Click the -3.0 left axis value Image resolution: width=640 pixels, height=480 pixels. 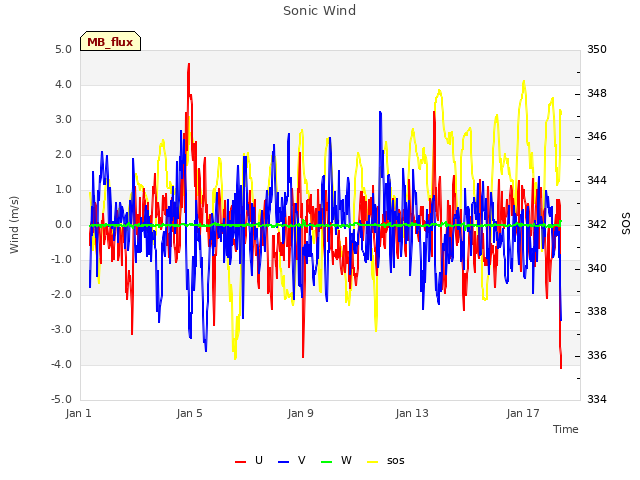(x=61, y=329)
